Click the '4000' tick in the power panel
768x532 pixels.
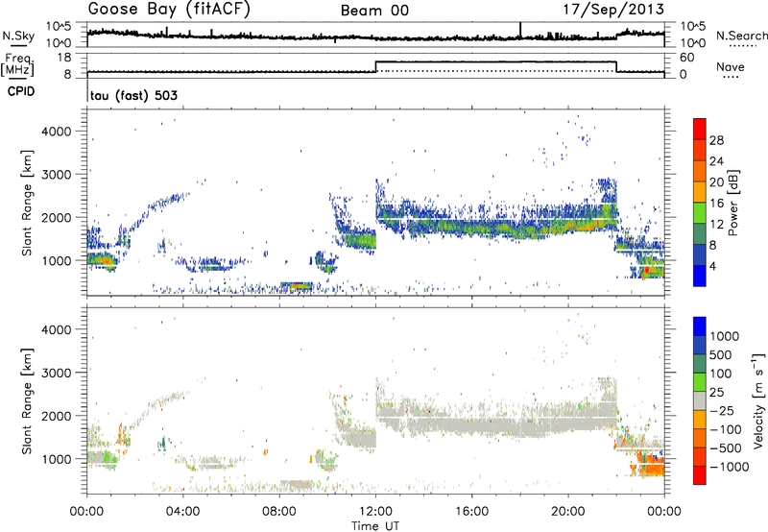coord(57,132)
